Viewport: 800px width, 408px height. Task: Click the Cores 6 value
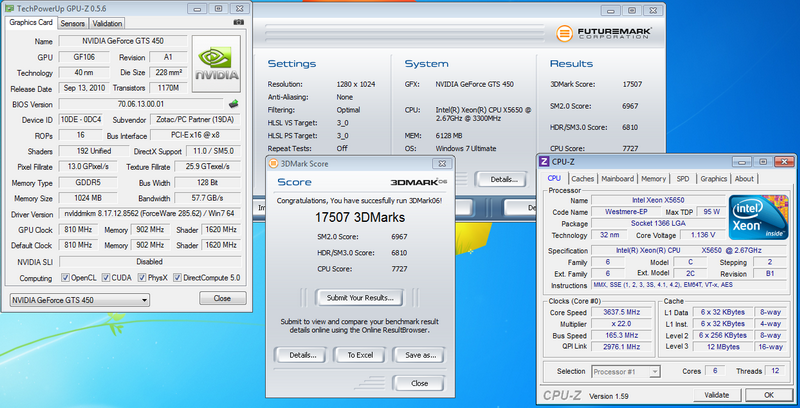pyautogui.click(x=715, y=371)
